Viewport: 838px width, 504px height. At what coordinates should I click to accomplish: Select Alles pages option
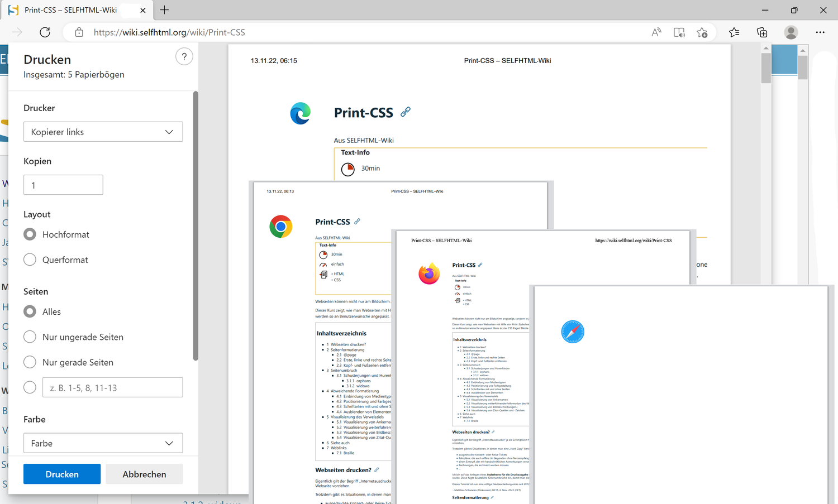(30, 311)
